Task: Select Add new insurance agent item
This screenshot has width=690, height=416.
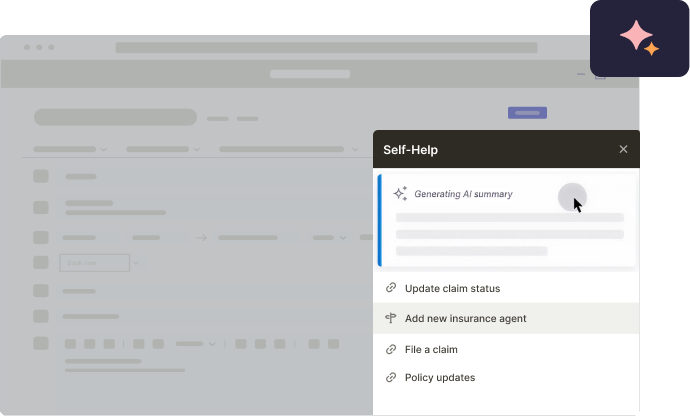Action: click(x=465, y=318)
